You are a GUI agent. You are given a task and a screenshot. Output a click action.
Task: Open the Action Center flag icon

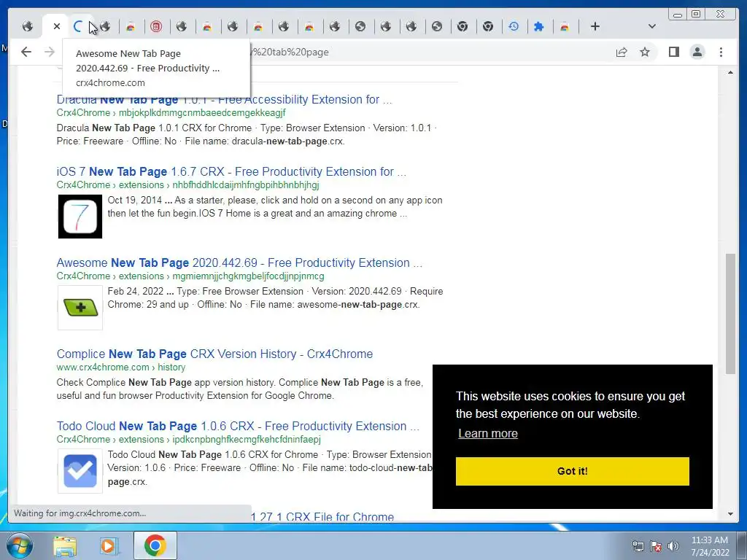coord(656,546)
